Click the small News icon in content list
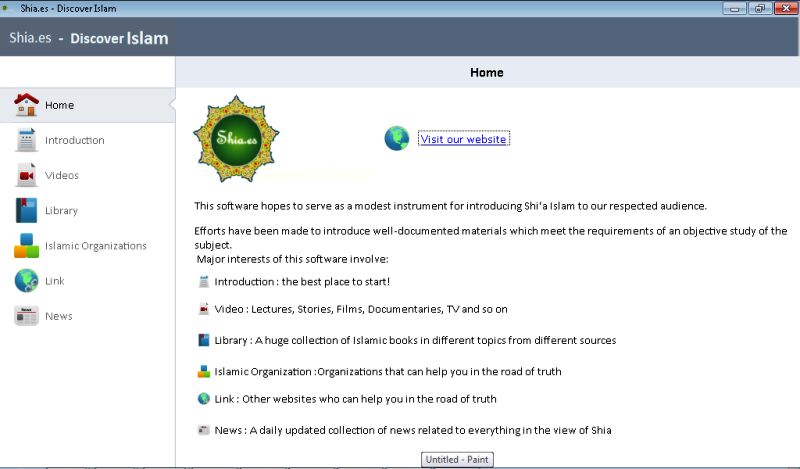The height and width of the screenshot is (469, 800). tap(204, 430)
